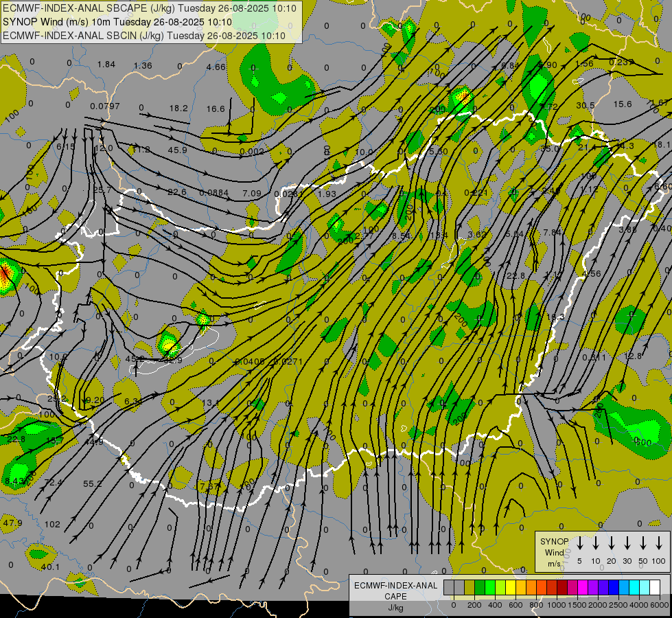Click the '1500' colorbar tick label

(x=577, y=605)
